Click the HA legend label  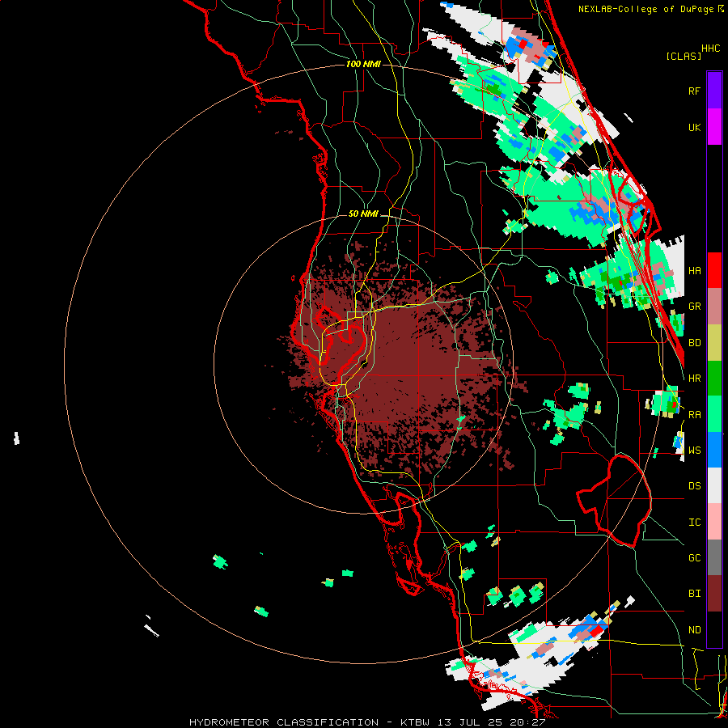(x=694, y=271)
